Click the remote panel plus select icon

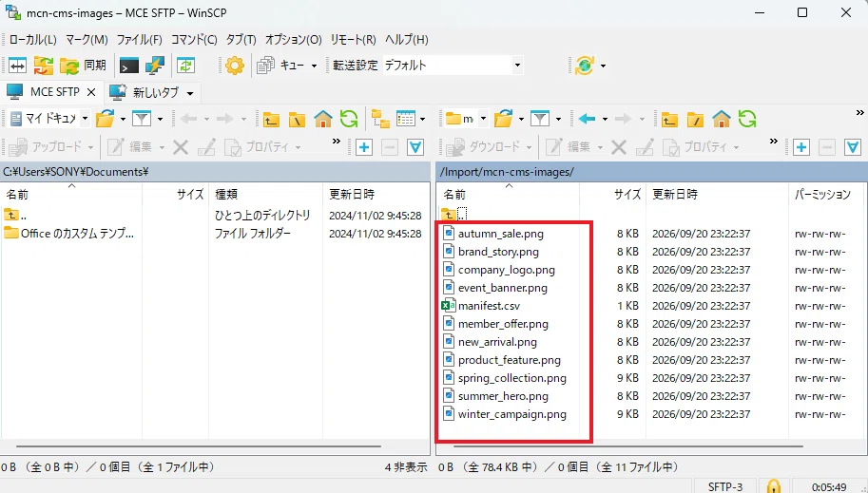[801, 146]
